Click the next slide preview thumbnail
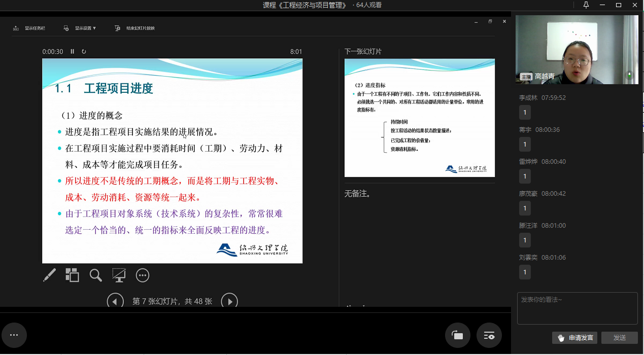The width and height of the screenshot is (644, 355). coord(419,118)
